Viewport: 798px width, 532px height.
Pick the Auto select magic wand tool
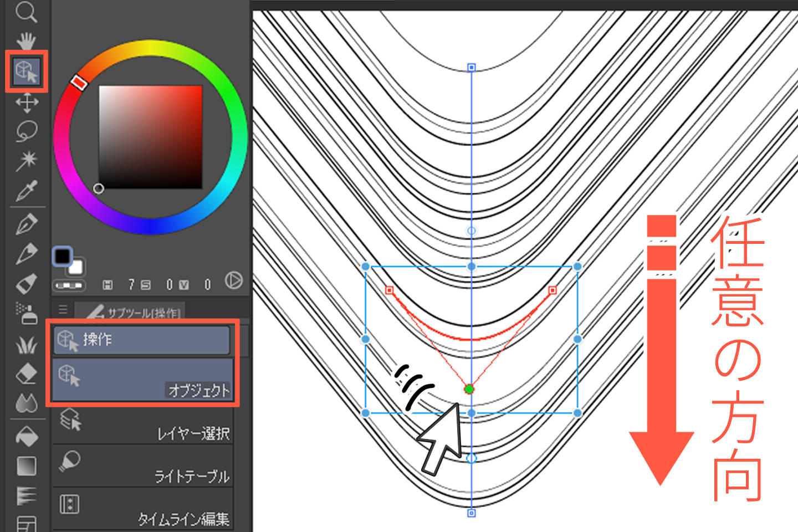(26, 161)
